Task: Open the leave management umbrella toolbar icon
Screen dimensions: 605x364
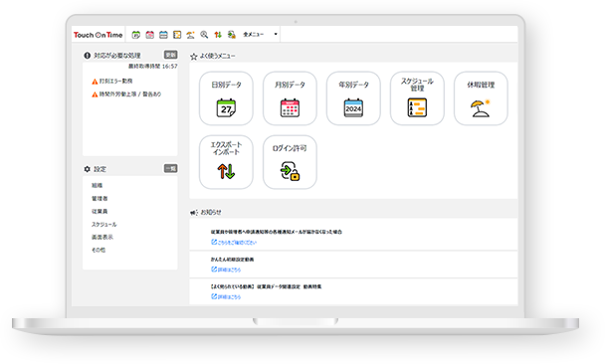Action: [191, 35]
